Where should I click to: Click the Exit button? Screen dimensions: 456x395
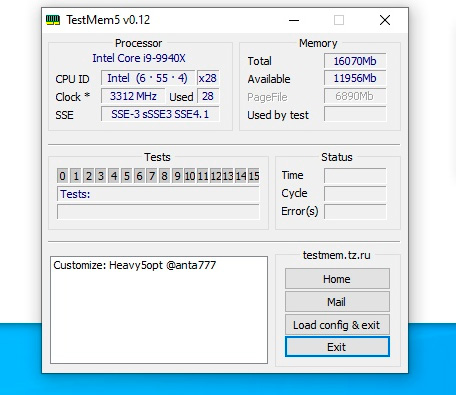[x=337, y=347]
